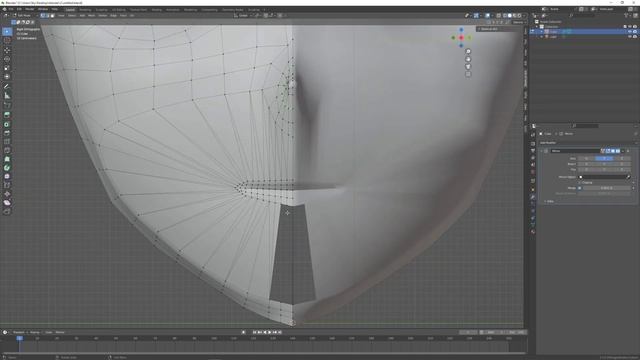The height and width of the screenshot is (360, 640).
Task: Select the Select Box tool
Action: [x=7, y=32]
